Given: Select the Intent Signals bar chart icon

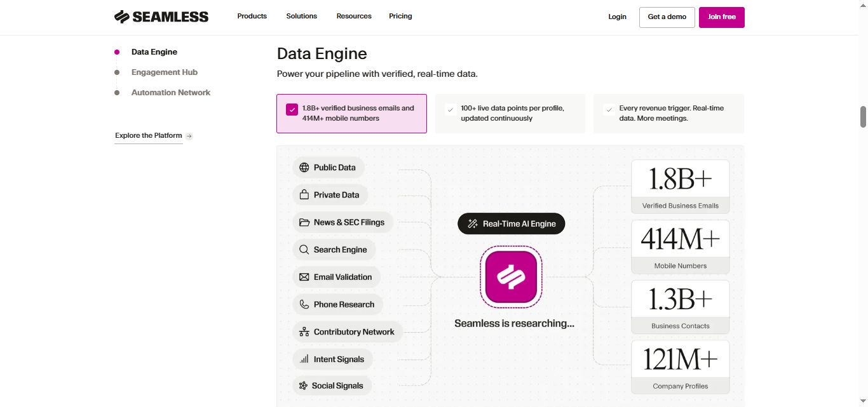Looking at the screenshot, I should point(304,359).
